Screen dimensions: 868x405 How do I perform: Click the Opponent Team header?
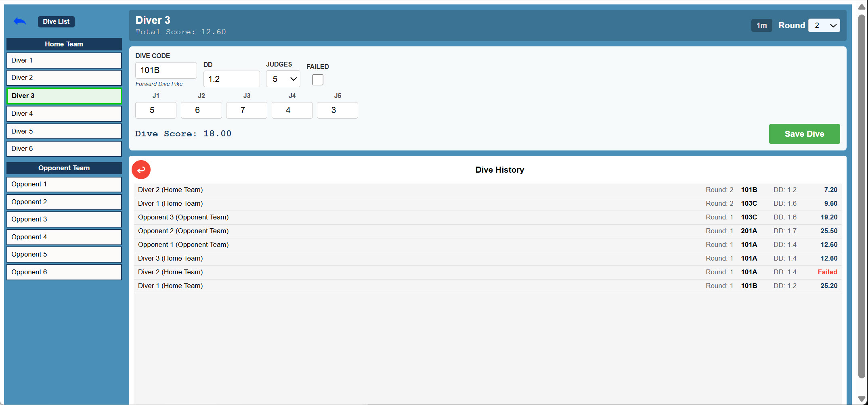click(64, 168)
